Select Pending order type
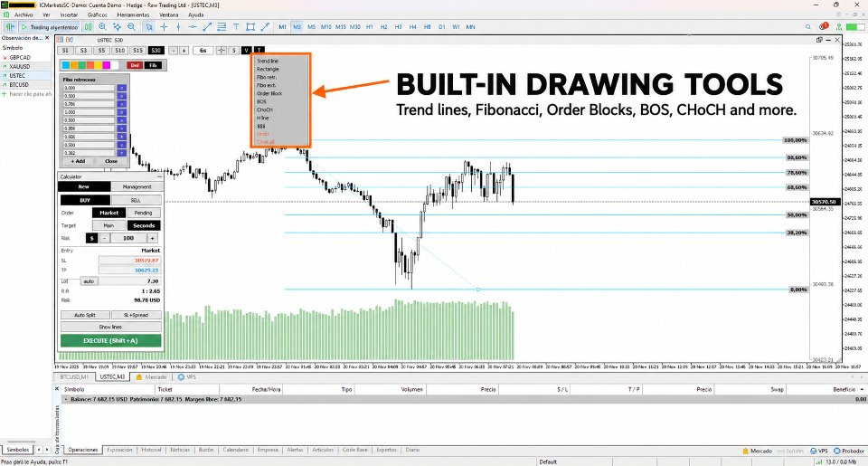The image size is (868, 466). (x=144, y=213)
